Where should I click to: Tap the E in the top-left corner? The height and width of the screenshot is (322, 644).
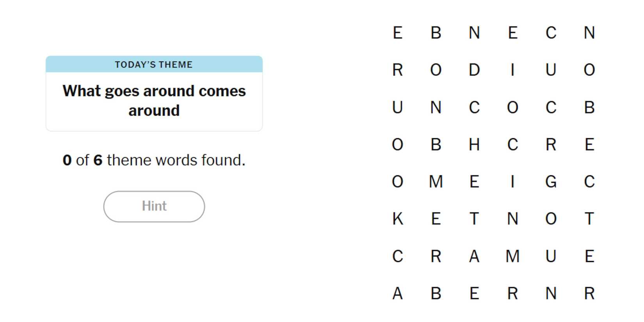[397, 33]
